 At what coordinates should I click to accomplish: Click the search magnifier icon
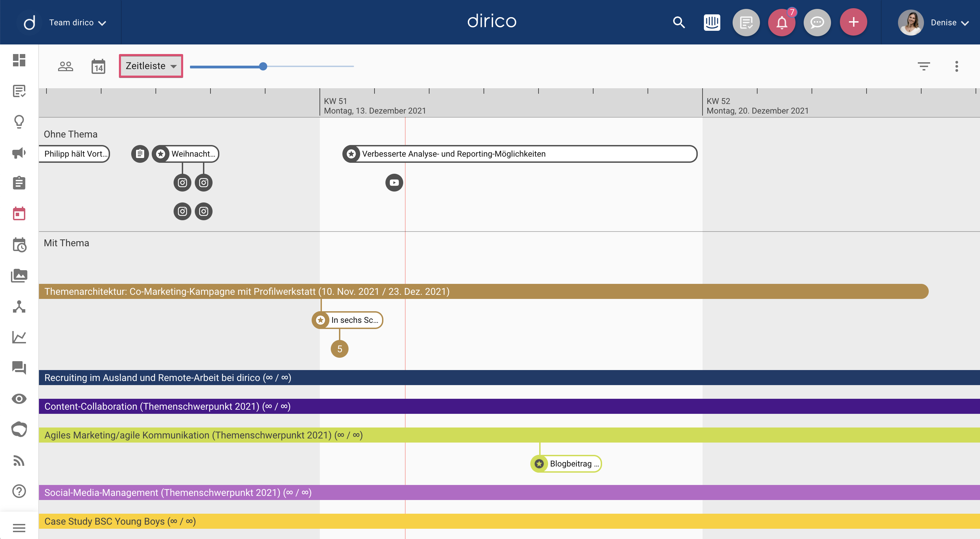click(x=679, y=23)
